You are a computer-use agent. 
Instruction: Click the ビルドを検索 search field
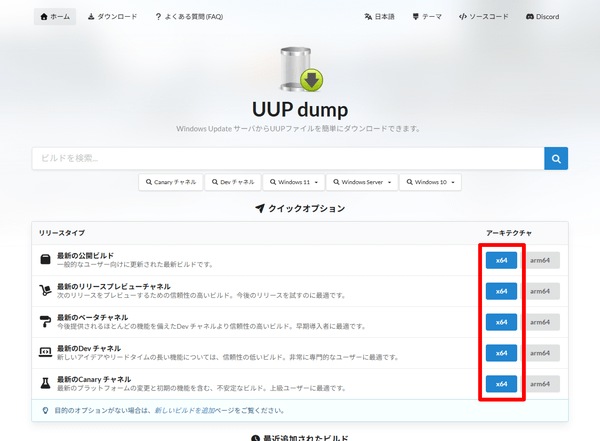pyautogui.click(x=288, y=158)
